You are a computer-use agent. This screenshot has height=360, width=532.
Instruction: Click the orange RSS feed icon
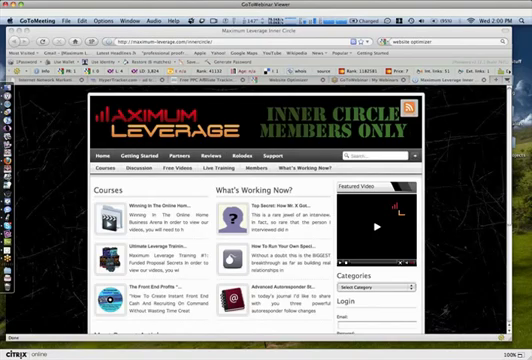pos(409,108)
